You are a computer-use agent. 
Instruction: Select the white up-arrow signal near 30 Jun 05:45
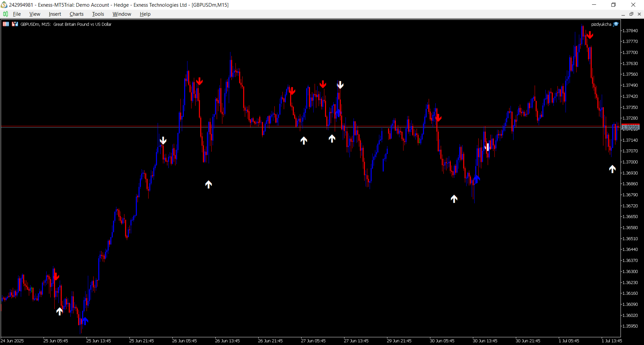point(454,199)
